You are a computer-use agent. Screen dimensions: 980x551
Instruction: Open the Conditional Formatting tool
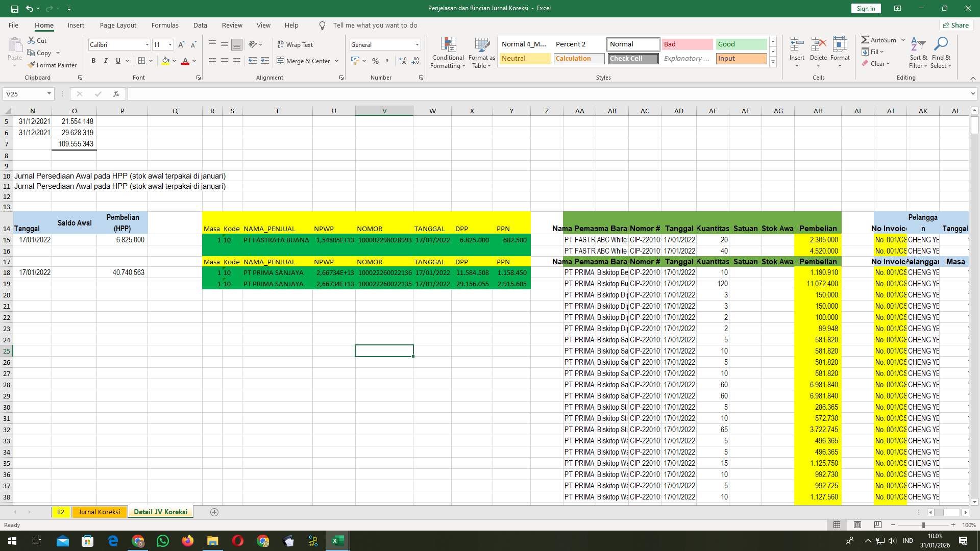coord(448,53)
